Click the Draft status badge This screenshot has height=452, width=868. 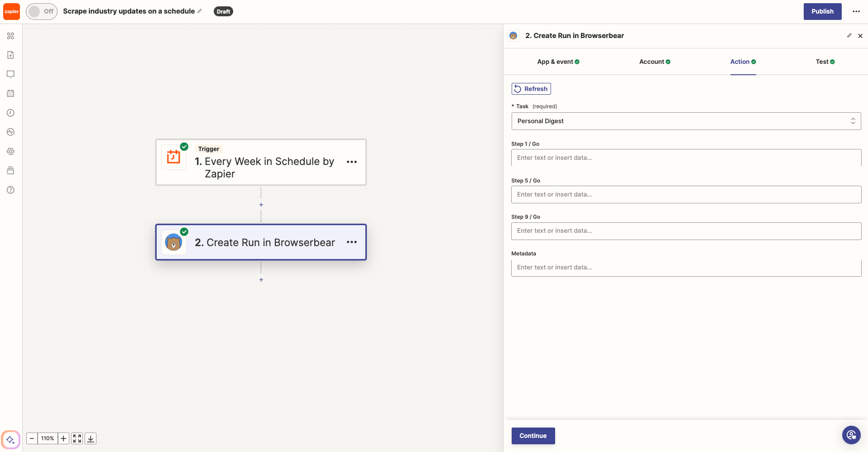(x=223, y=11)
